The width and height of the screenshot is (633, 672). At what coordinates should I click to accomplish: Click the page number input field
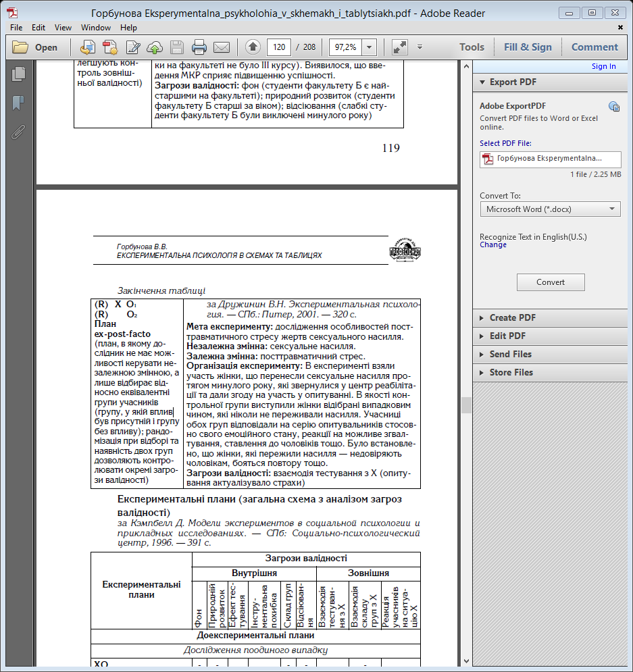[x=279, y=47]
